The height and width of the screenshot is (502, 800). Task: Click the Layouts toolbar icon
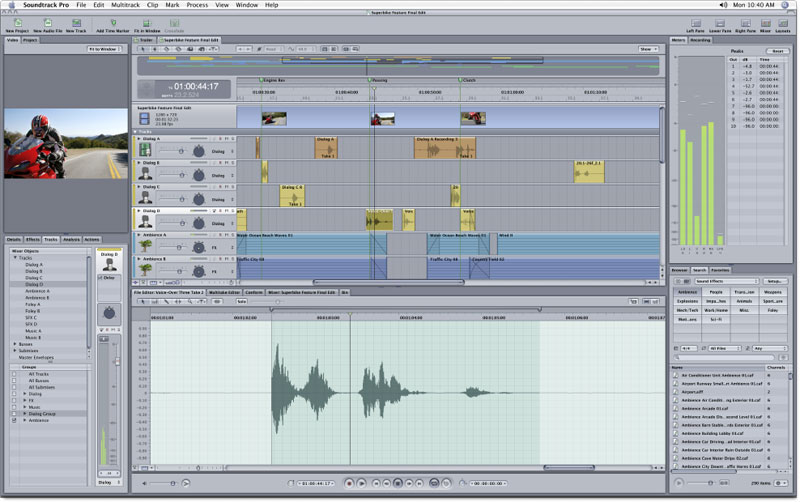point(783,23)
